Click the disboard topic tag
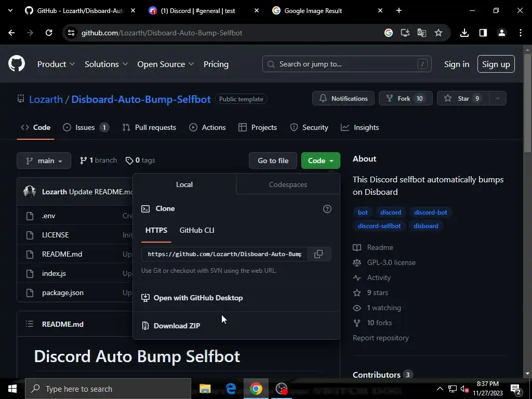The height and width of the screenshot is (399, 532). pos(426,226)
